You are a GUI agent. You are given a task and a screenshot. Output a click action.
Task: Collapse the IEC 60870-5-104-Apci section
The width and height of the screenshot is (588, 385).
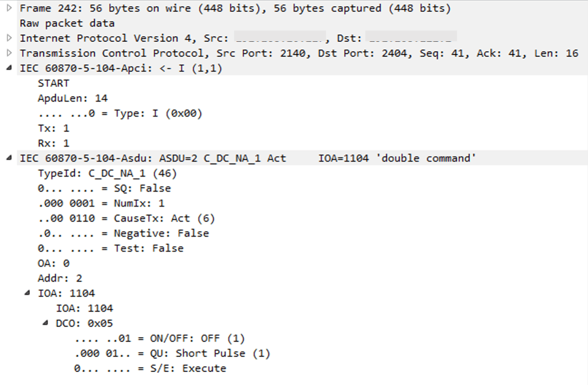(8, 68)
